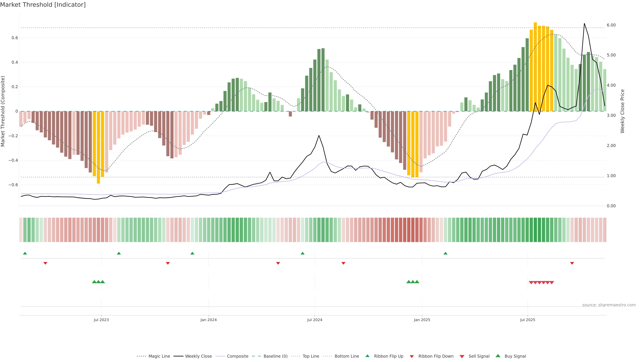Viewport: 644px width, 362px height.
Task: Select the first ribbon flip up marker
Action: (25, 253)
